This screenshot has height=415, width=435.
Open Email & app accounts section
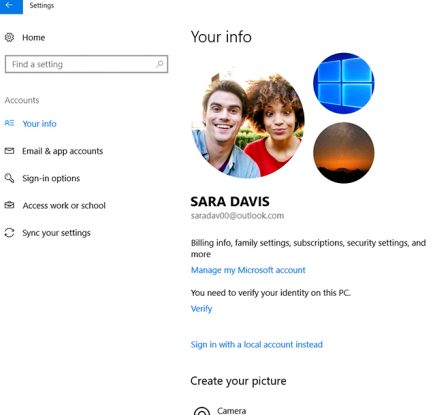click(x=62, y=151)
